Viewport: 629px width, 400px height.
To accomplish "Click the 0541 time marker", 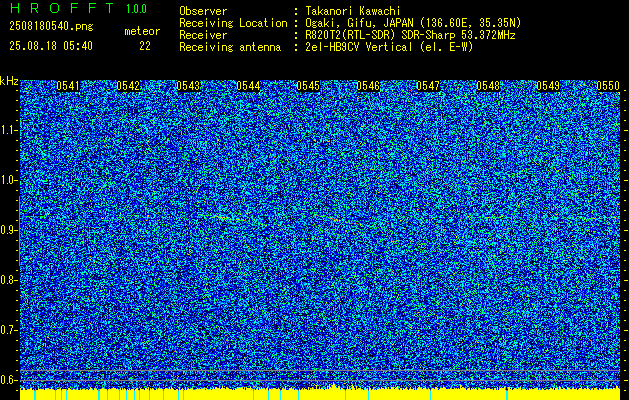I will pyautogui.click(x=68, y=86).
